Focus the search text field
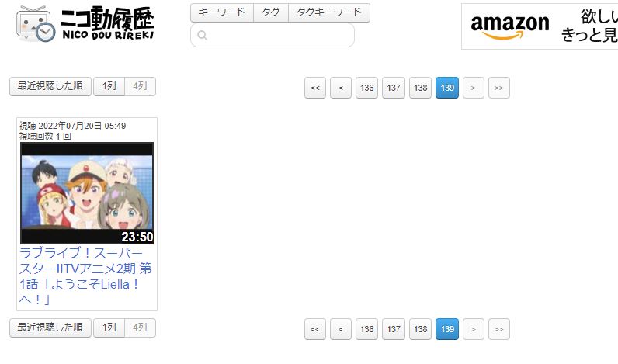 pyautogui.click(x=273, y=36)
